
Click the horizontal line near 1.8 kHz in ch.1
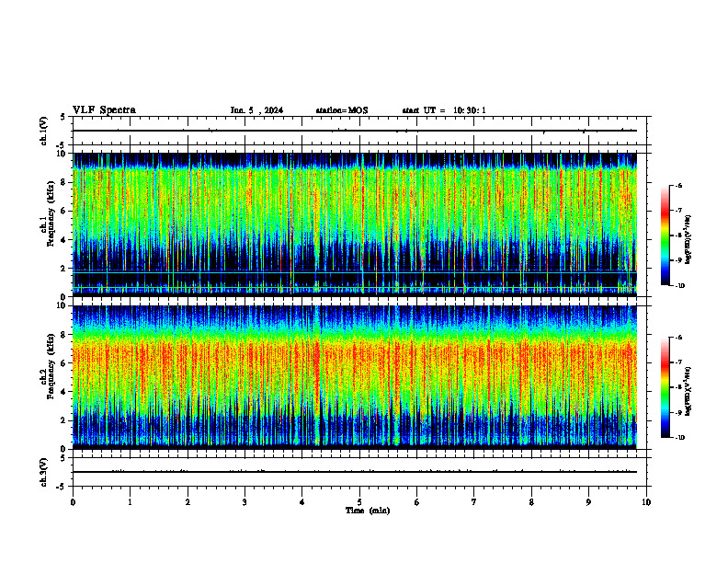(355, 270)
